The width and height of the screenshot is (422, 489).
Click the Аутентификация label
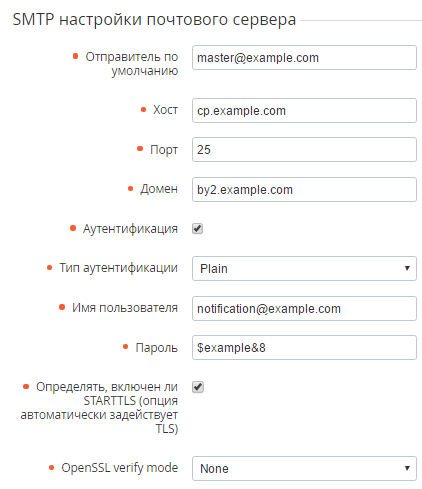(130, 229)
